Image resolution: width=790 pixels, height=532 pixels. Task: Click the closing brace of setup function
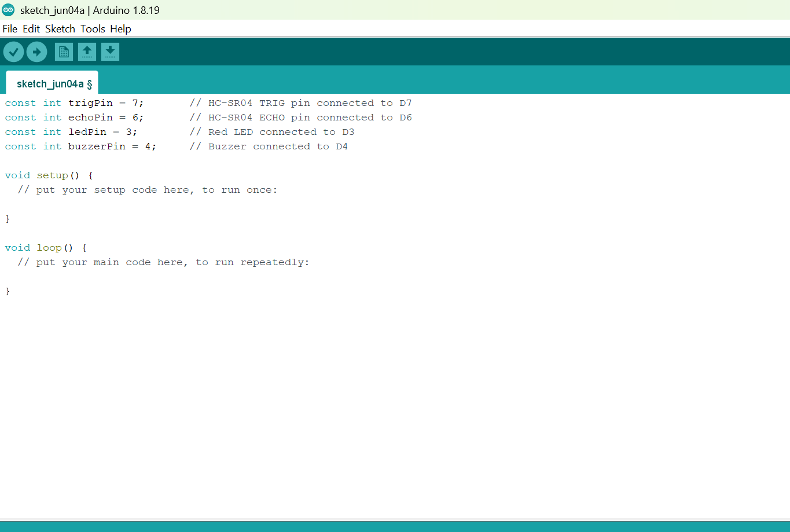coord(8,219)
